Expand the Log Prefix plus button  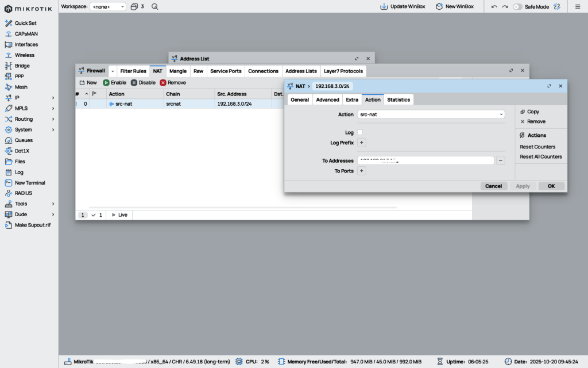tap(362, 143)
